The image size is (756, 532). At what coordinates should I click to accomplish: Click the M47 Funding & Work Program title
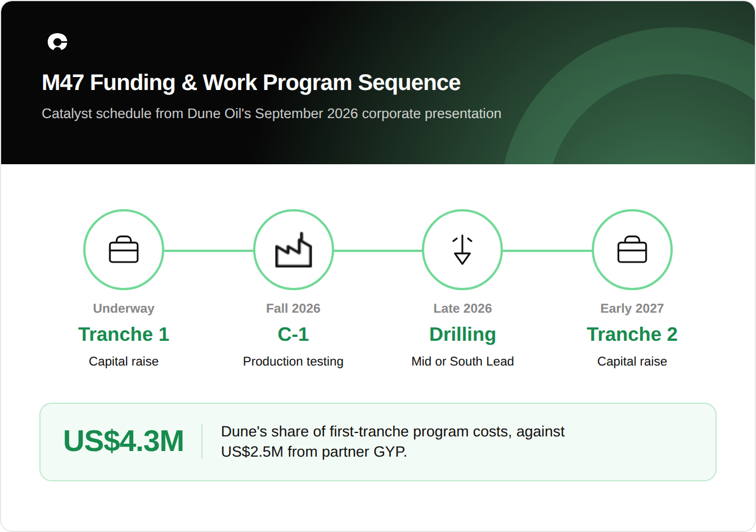251,83
